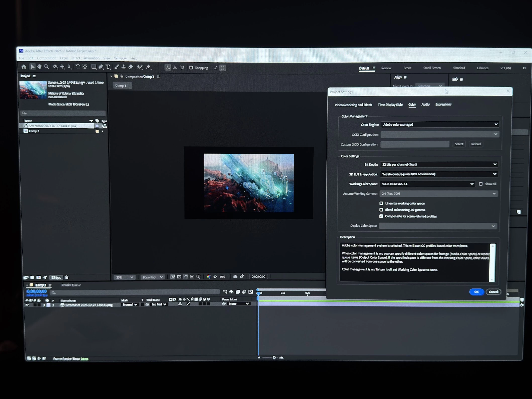Click the snapshot camera icon in viewer
The width and height of the screenshot is (532, 399).
tap(235, 277)
